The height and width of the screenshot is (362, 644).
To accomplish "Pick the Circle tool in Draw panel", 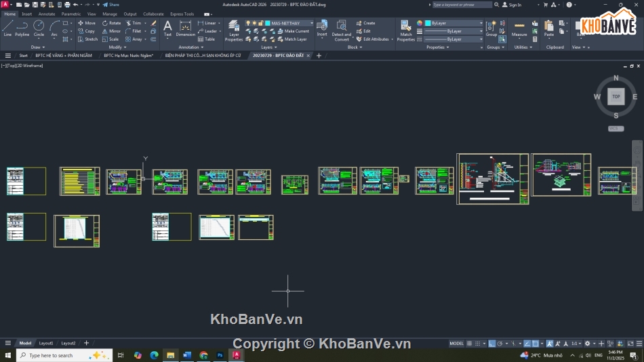I will tap(39, 28).
